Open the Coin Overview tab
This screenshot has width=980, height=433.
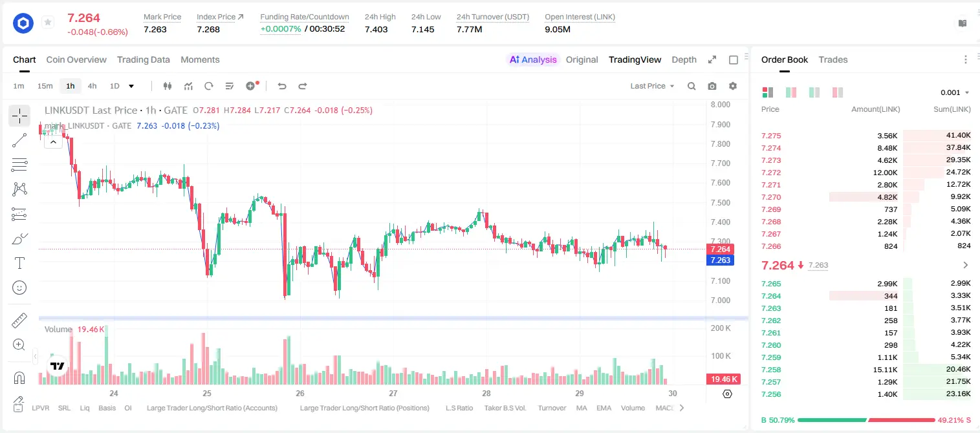(x=76, y=59)
